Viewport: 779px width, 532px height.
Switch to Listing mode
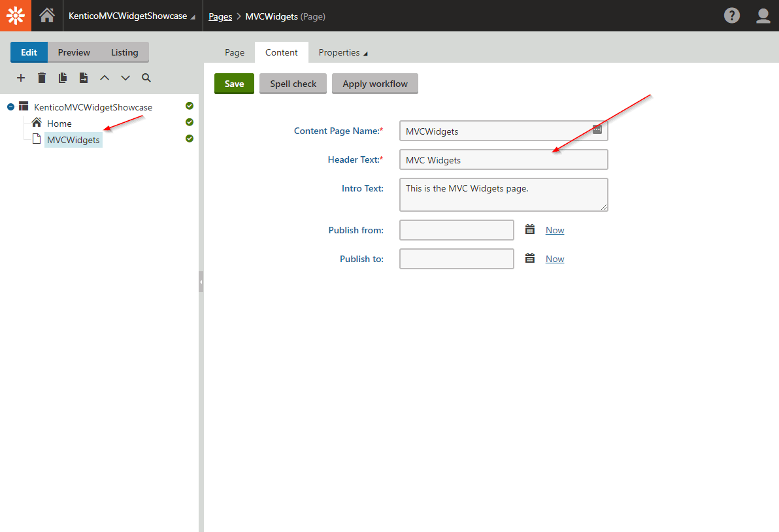click(x=125, y=52)
